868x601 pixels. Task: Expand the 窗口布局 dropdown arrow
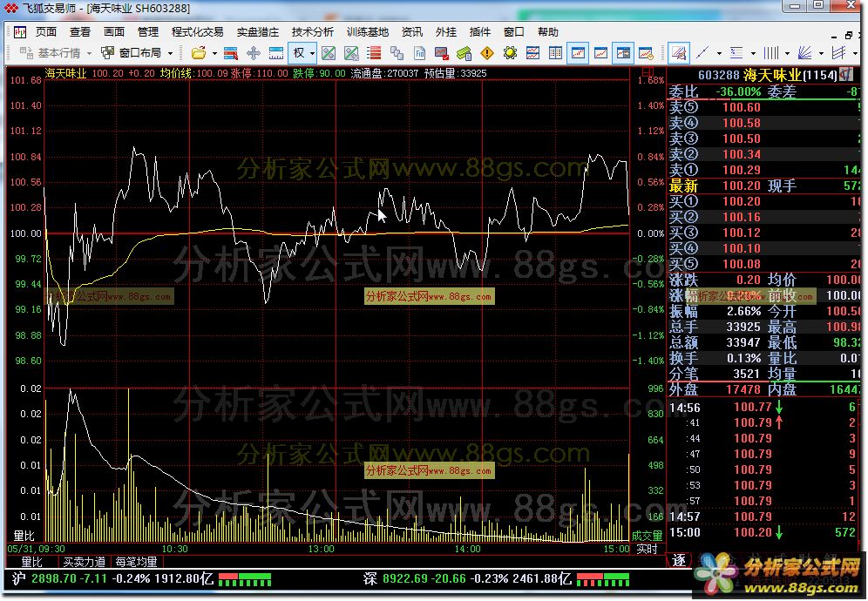click(x=170, y=54)
